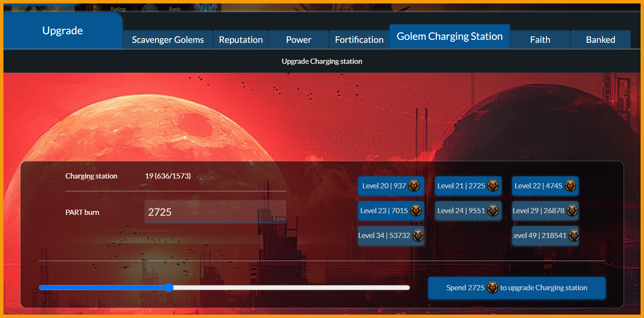644x318 pixels.
Task: Click Spend 2725 to upgrade Charging station
Action: point(517,288)
